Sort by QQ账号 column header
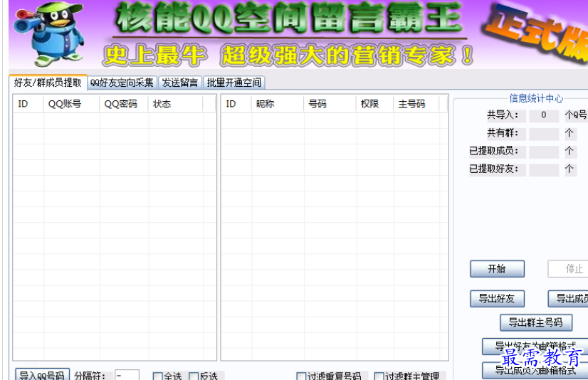Viewport: 588px width, 380px height. pos(71,104)
